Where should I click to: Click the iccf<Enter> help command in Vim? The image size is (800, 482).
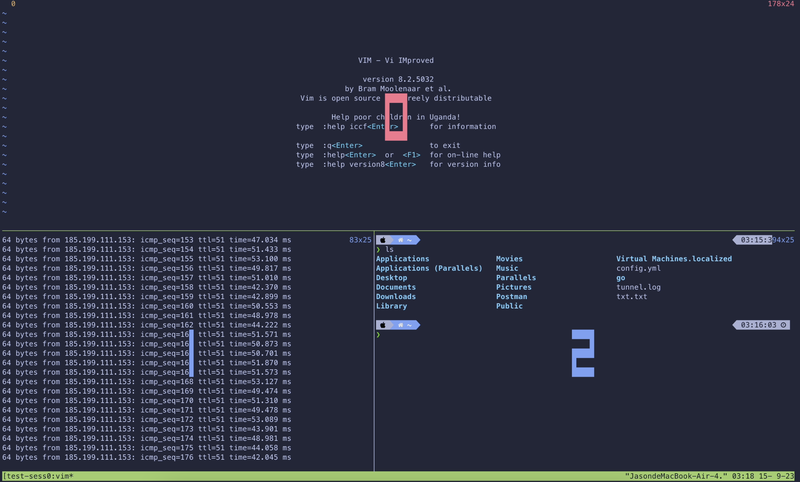point(363,127)
